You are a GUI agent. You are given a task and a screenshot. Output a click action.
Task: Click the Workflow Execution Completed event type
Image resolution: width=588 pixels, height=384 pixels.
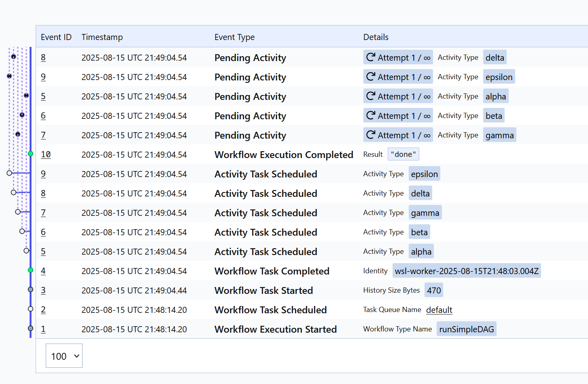284,155
